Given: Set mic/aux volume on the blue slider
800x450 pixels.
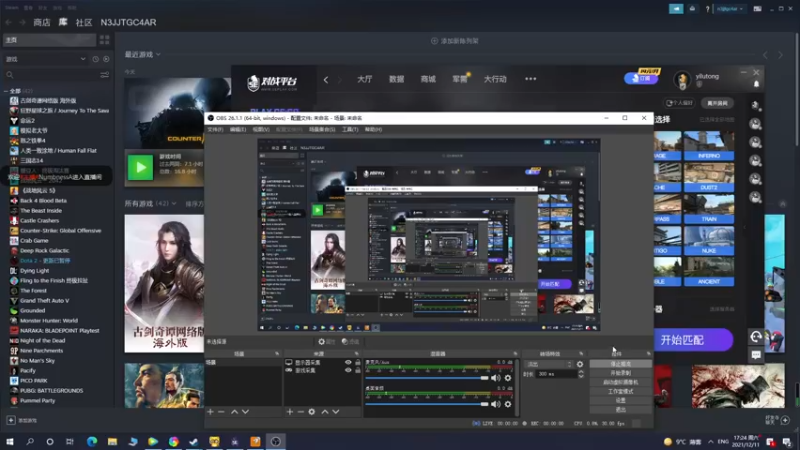Looking at the screenshot, I should (427, 378).
